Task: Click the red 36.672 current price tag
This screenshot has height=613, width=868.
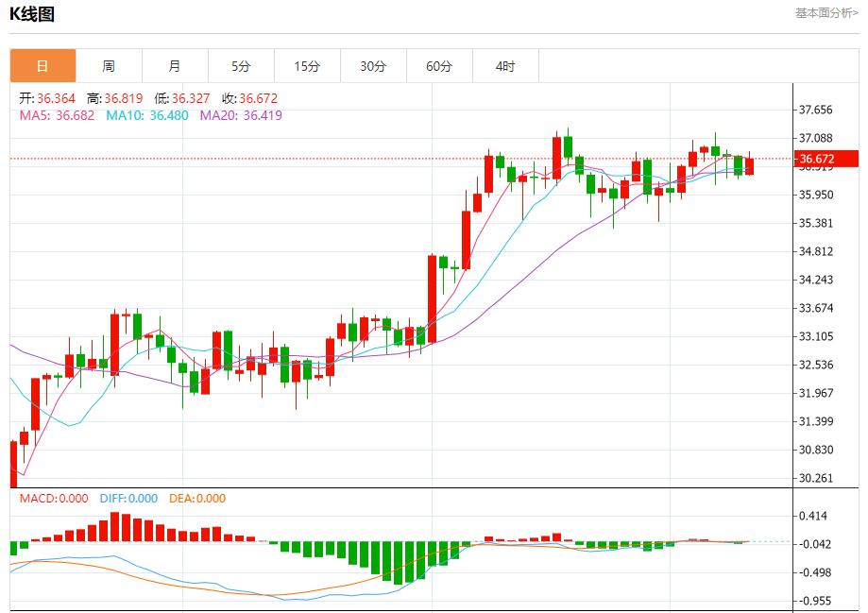Action: coord(825,159)
